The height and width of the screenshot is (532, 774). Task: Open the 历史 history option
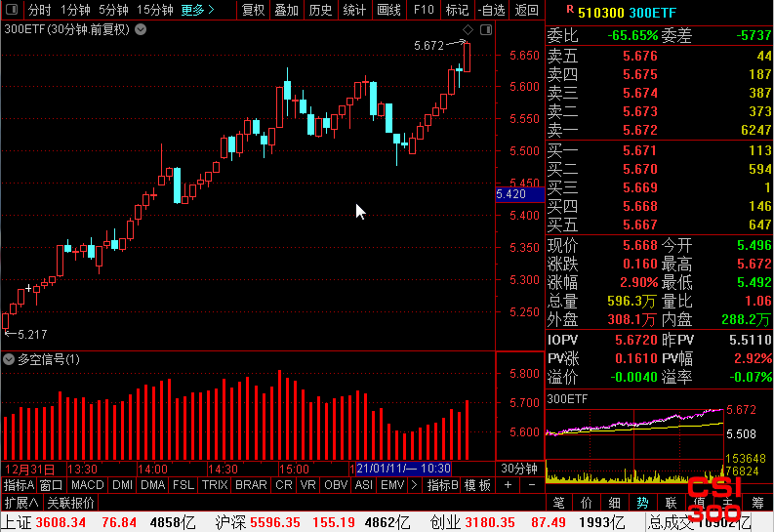[x=320, y=10]
